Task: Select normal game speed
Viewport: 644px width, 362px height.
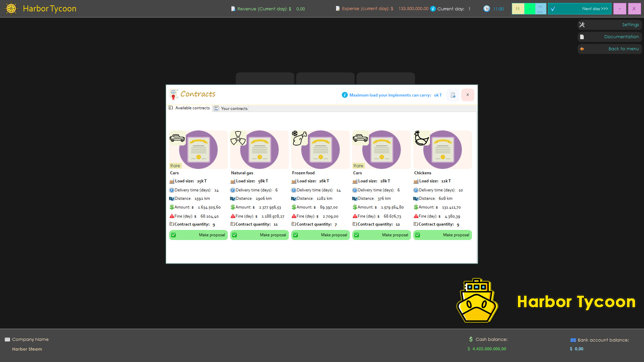Action: pyautogui.click(x=529, y=9)
